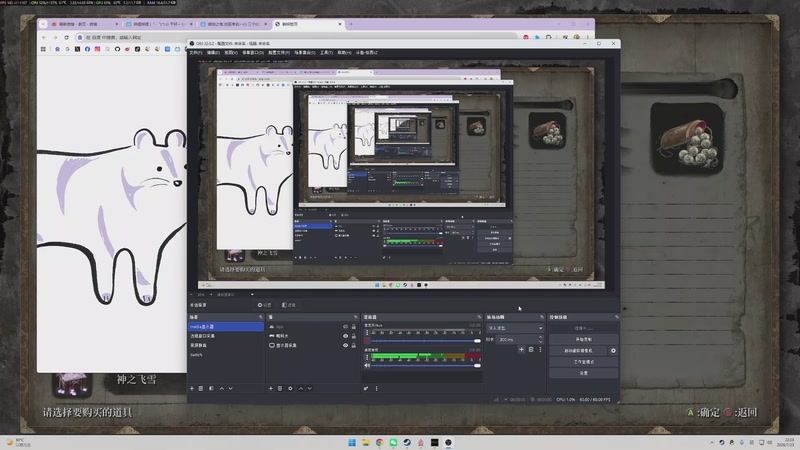This screenshot has height=450, width=800.
Task: Open the desktop audio channel three-dot options
Action: tap(367, 357)
